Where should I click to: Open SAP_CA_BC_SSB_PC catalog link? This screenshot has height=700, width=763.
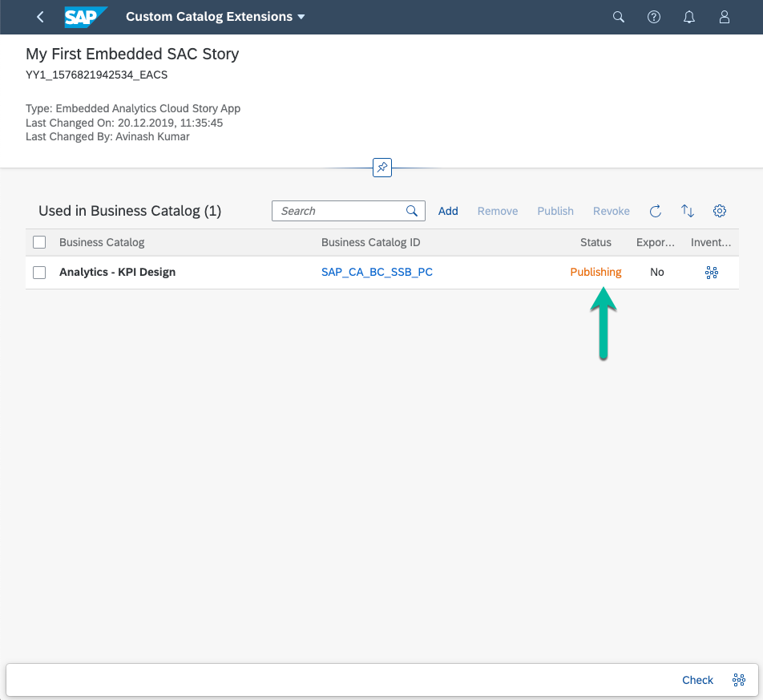point(377,273)
